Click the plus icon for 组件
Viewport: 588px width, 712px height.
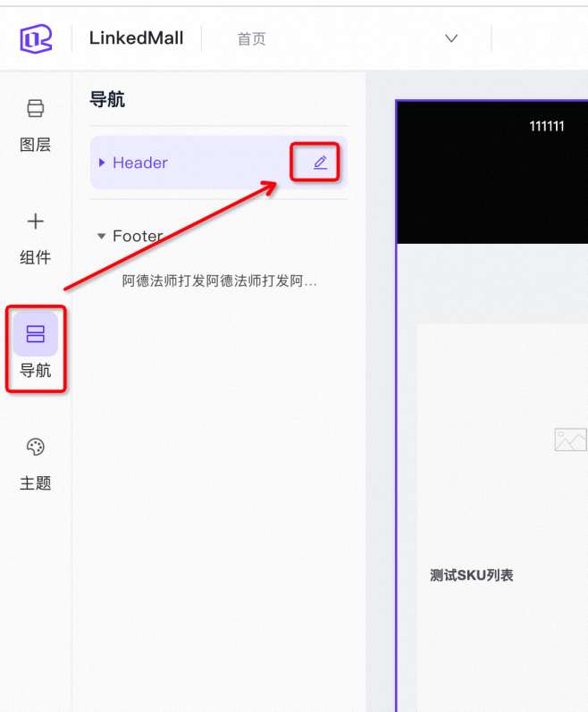[36, 222]
